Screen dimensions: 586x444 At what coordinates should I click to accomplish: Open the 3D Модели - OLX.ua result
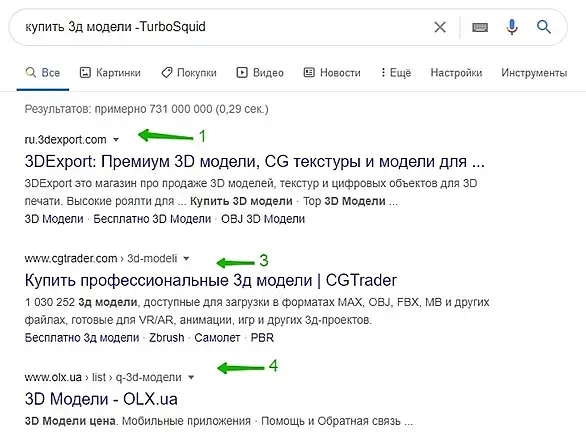click(x=101, y=399)
